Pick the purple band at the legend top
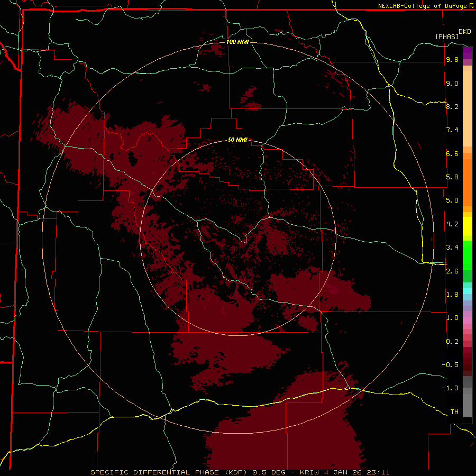 (x=467, y=53)
